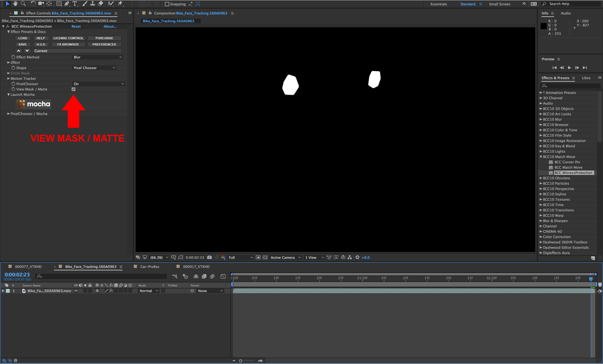Viewport: 603px width, 364px height.
Task: Select the Pen tool
Action: coord(66,4)
